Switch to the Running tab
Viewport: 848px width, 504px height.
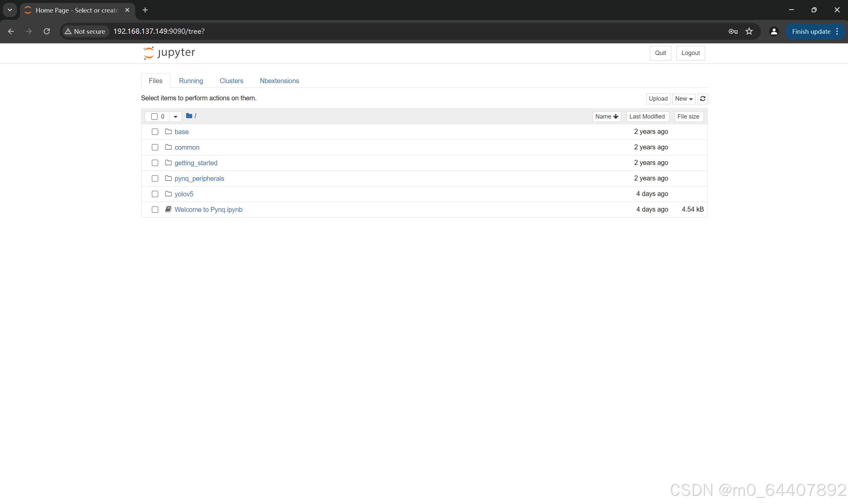pos(191,81)
